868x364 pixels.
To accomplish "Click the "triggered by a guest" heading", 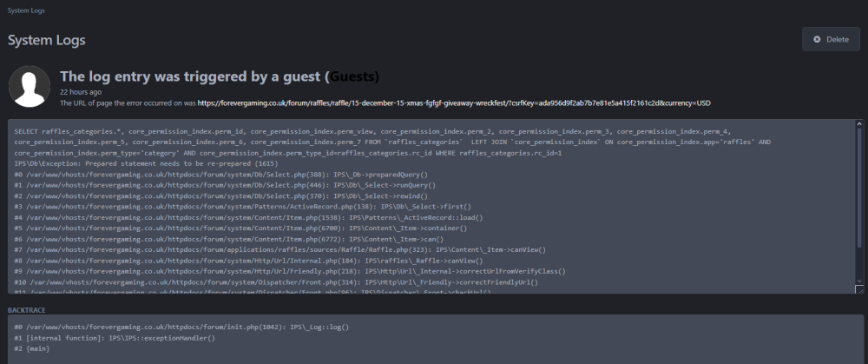I will [191, 76].
